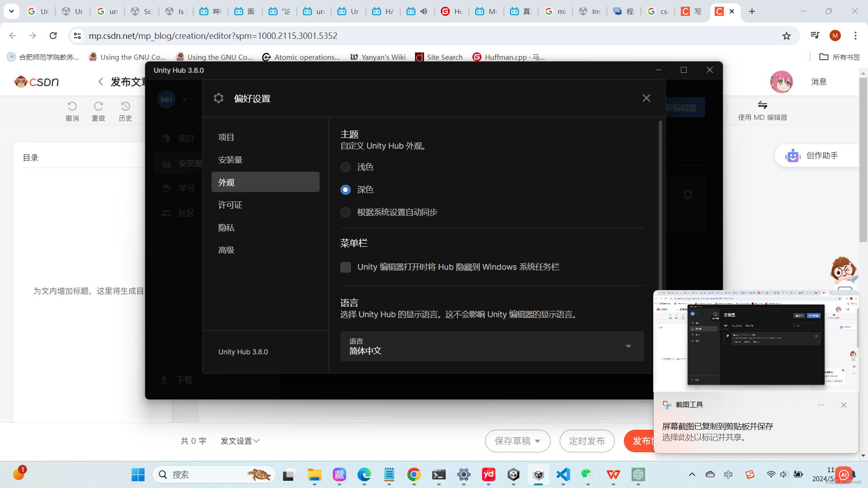
Task: Open a new browser tab
Action: click(x=752, y=11)
